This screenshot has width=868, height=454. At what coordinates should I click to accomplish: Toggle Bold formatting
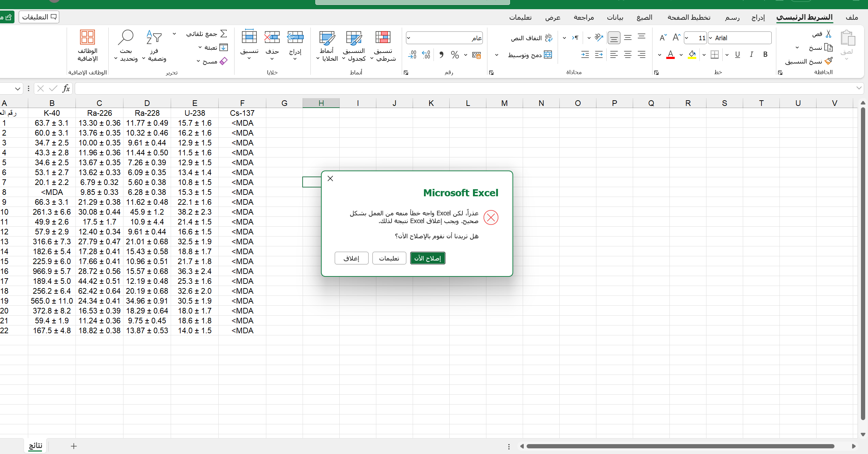[765, 54]
